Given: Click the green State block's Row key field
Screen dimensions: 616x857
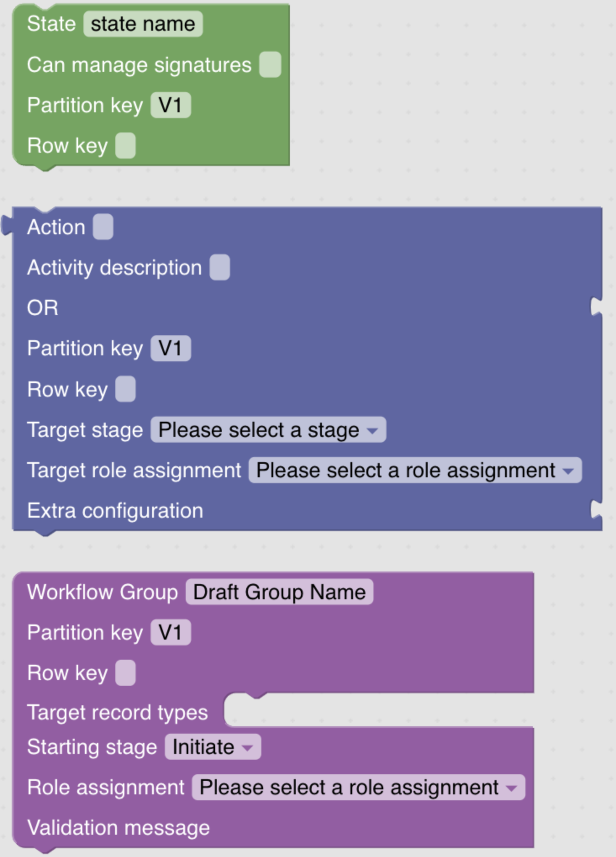Looking at the screenshot, I should (125, 146).
